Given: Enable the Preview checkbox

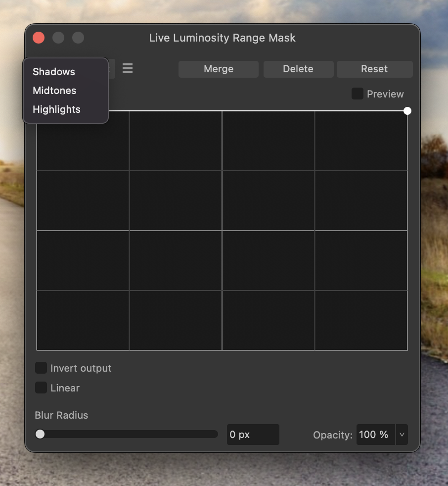Looking at the screenshot, I should click(x=358, y=94).
